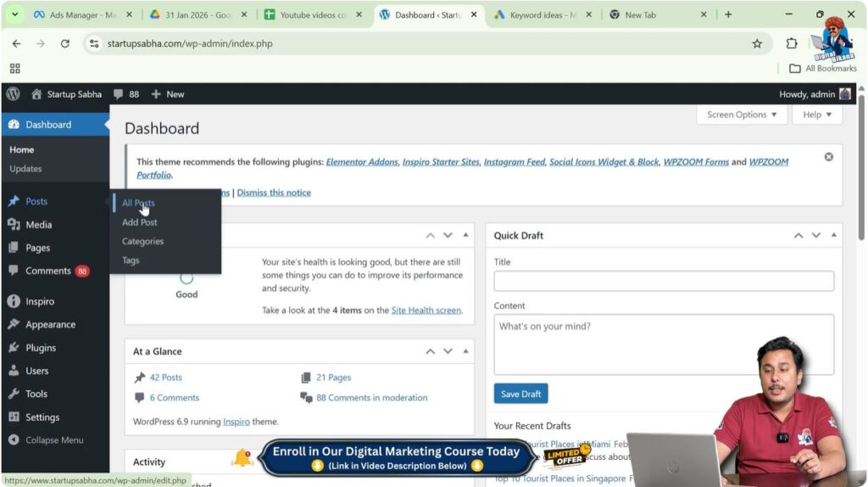Go back with browser back arrow
Viewport: 868px width, 487px height.
[16, 43]
